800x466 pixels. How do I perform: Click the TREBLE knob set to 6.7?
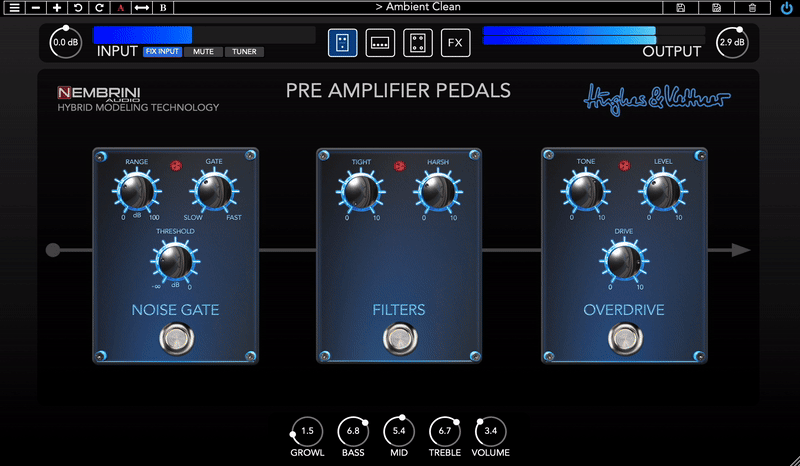445,431
